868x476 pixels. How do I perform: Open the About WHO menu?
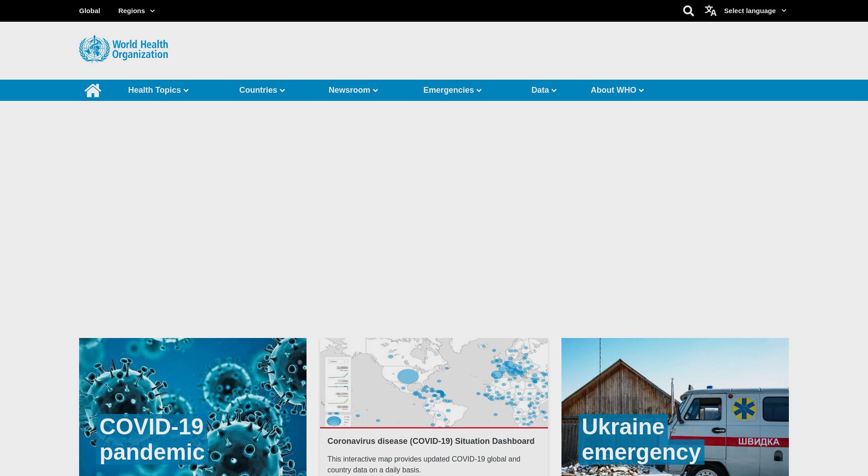[x=617, y=90]
